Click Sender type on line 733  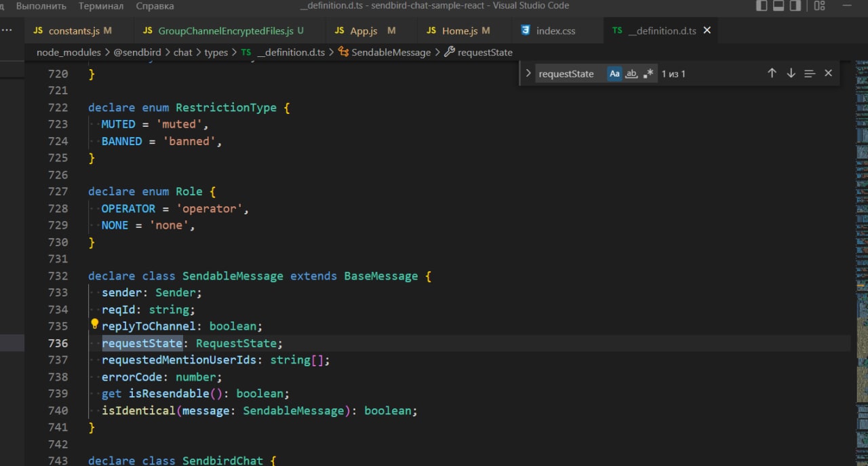(x=176, y=293)
